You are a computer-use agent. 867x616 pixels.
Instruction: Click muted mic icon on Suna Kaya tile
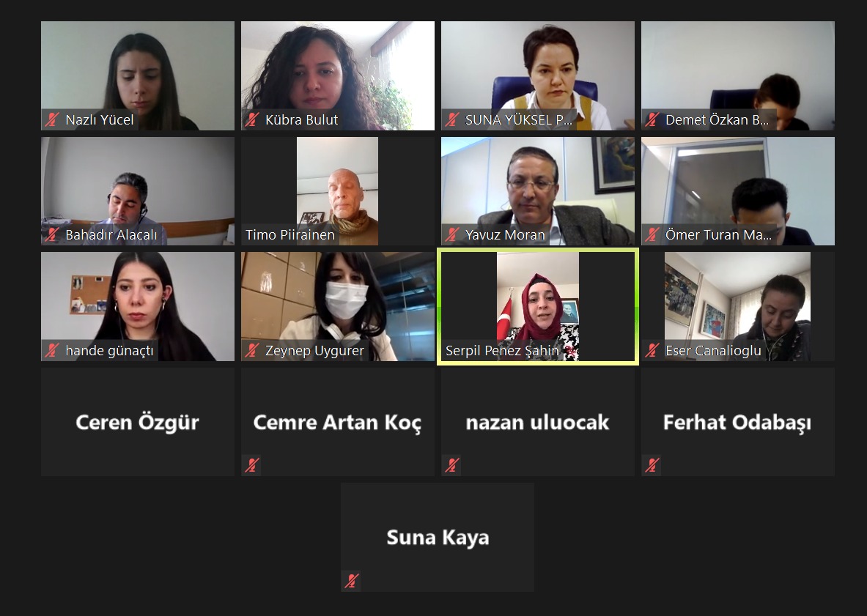click(x=352, y=581)
